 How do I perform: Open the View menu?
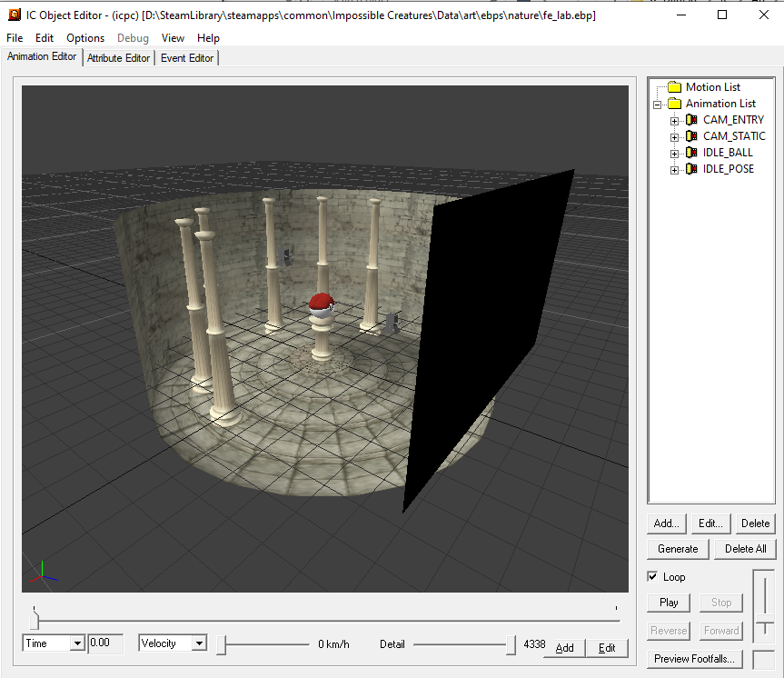click(173, 38)
